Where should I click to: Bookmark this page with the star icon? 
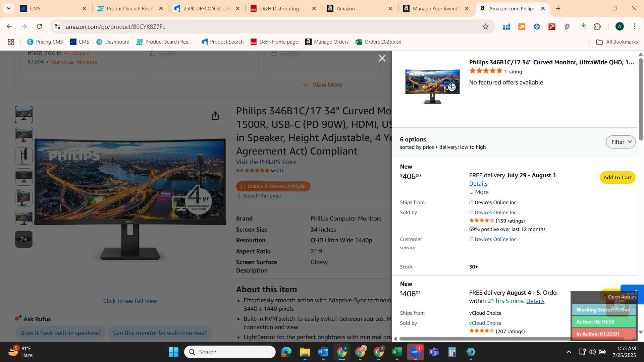[x=485, y=26]
